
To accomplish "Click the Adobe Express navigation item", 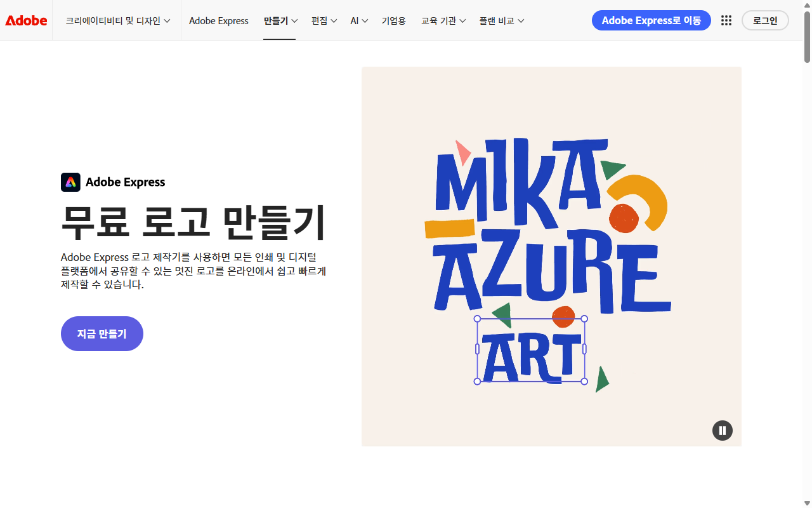I will (x=218, y=20).
